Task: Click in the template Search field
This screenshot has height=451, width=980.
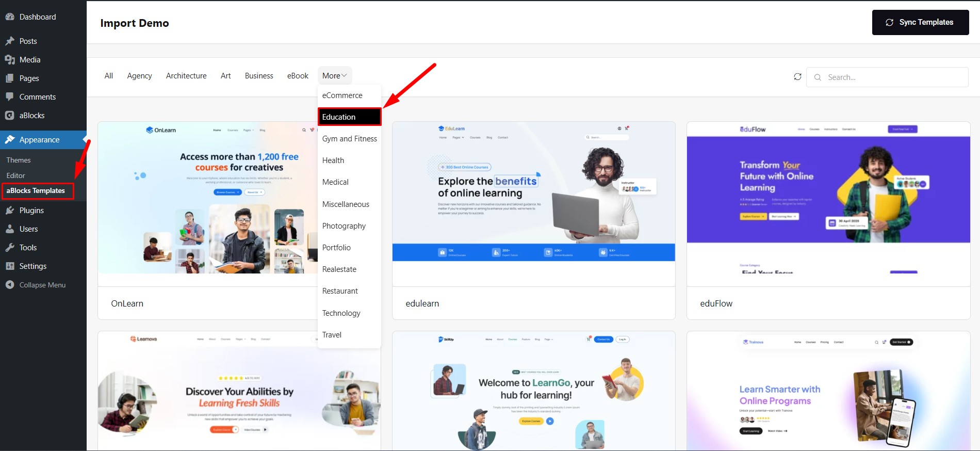Action: (887, 77)
